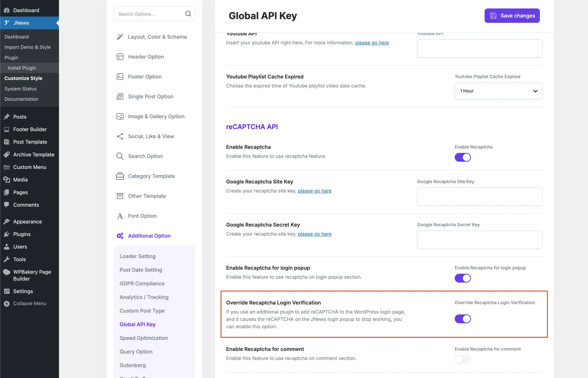
Task: Click the Layout, Color & Scheme wand icon
Action: pos(120,37)
